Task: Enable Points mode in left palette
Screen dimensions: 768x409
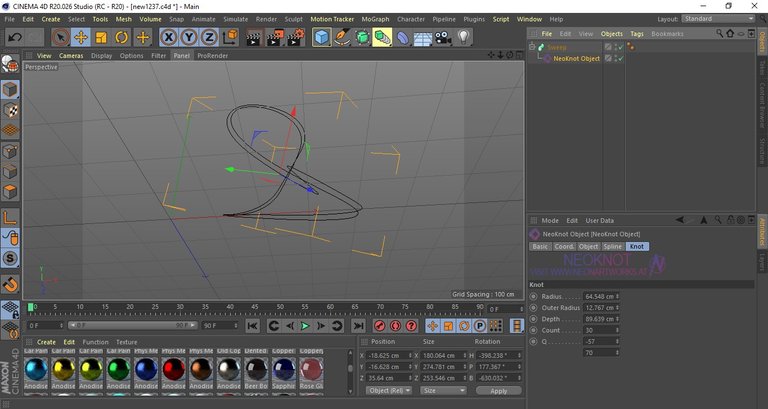Action: click(x=10, y=151)
